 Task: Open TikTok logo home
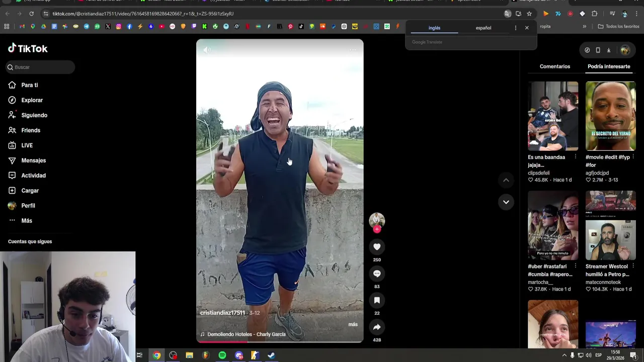click(28, 48)
